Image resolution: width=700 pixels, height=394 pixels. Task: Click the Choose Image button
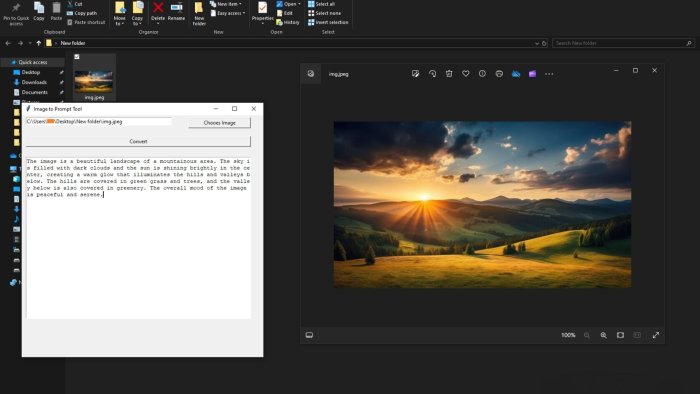pyautogui.click(x=219, y=123)
